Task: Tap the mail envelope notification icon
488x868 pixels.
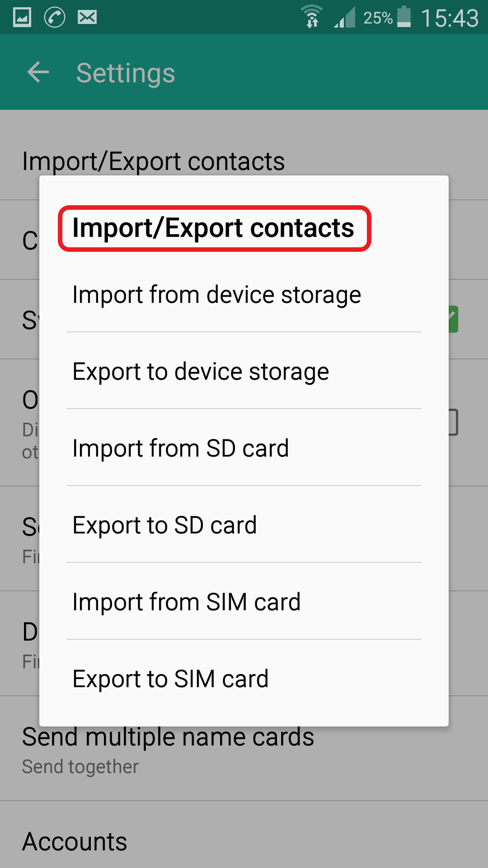Action: click(x=87, y=18)
